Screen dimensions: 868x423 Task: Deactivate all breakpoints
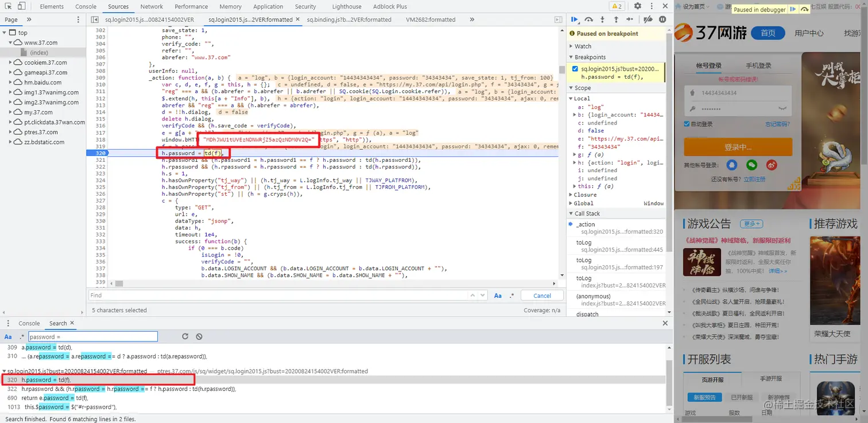648,20
